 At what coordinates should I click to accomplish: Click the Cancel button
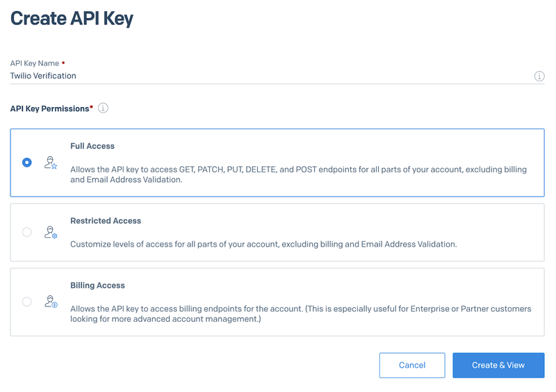(x=412, y=365)
